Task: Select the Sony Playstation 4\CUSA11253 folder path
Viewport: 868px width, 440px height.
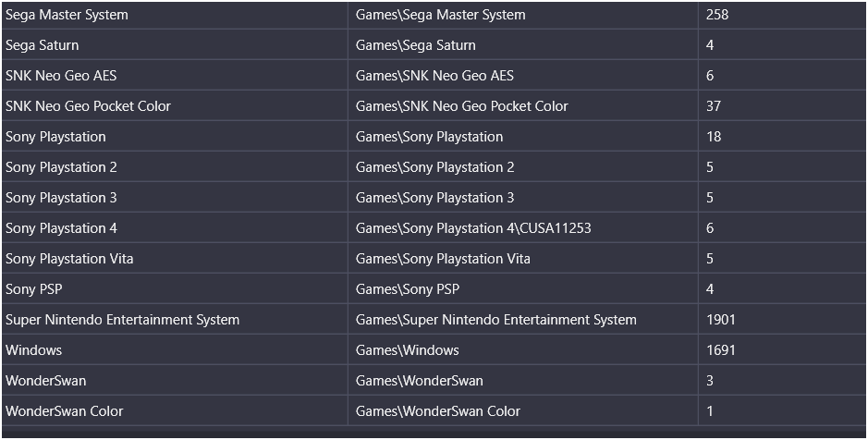Action: 472,228
